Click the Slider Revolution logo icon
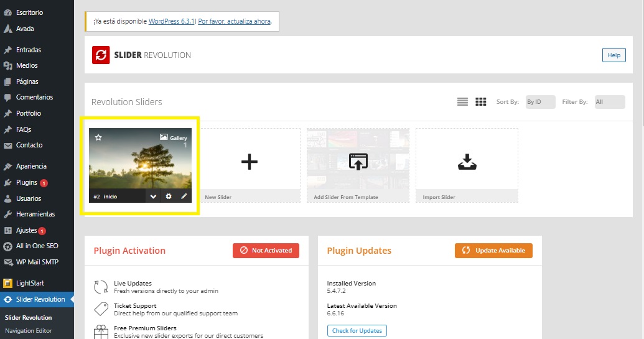Screen dimensions: 644x339 pyautogui.click(x=101, y=55)
